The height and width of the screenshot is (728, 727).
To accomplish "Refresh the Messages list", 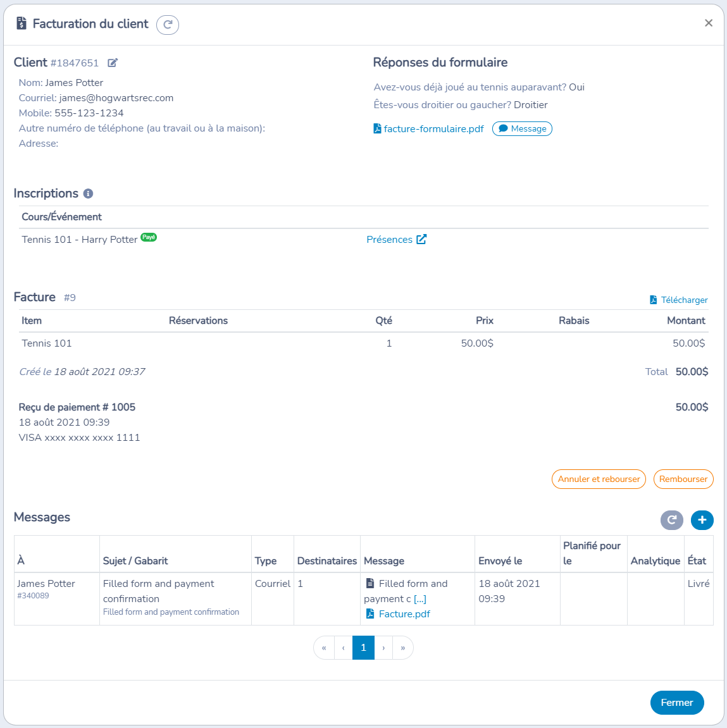I will 672,520.
